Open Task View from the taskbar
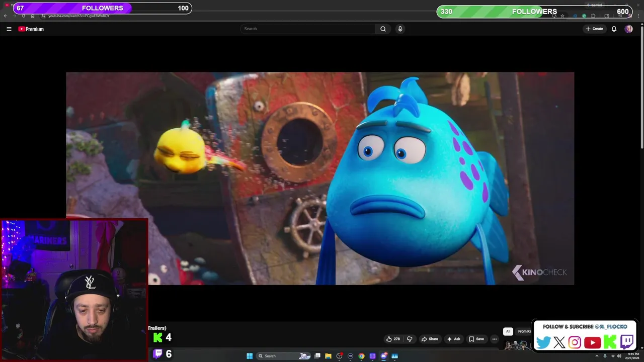Image resolution: width=644 pixels, height=362 pixels. coord(317,356)
